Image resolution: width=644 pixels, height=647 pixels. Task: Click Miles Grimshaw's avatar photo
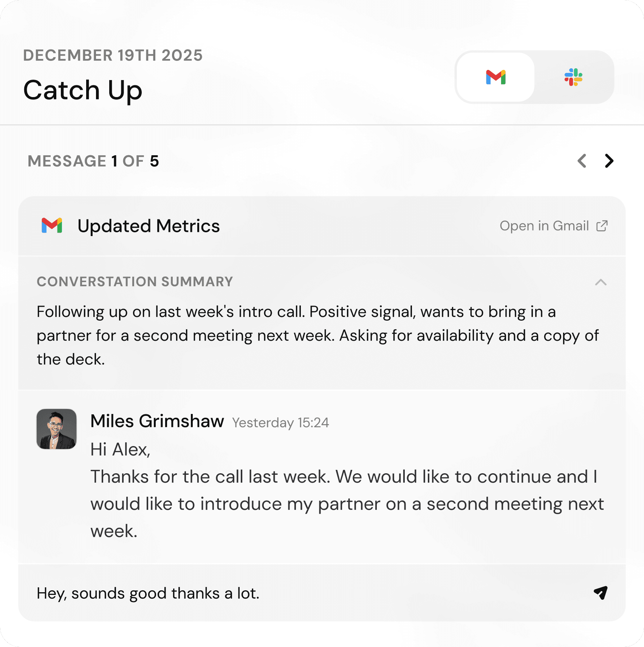click(57, 429)
